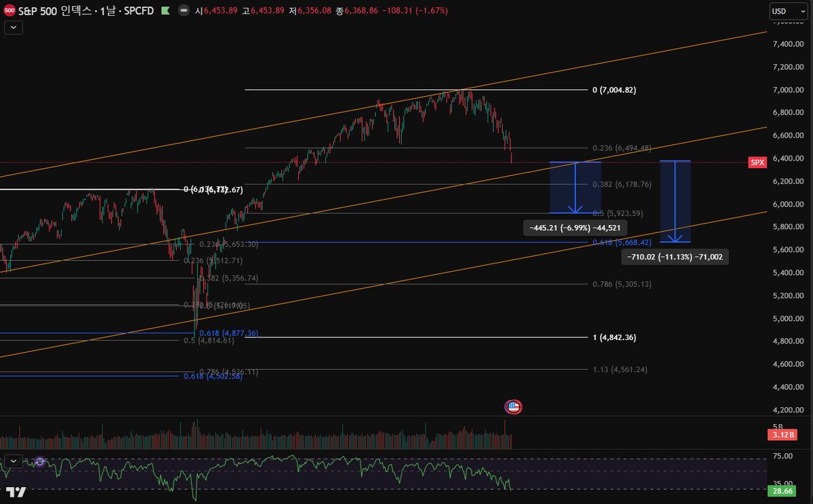Click the 4,200.00 price axis label

787,410
